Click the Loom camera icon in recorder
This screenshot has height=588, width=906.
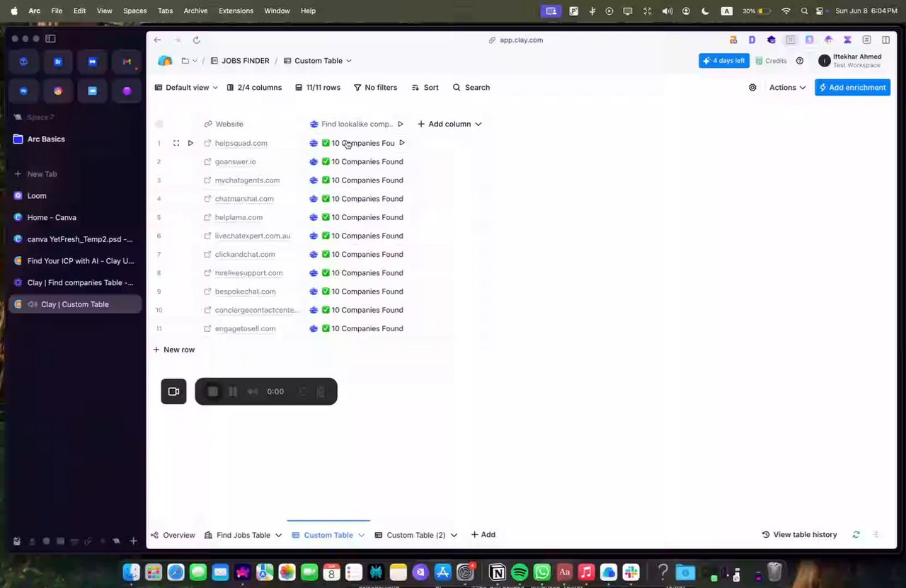(173, 391)
